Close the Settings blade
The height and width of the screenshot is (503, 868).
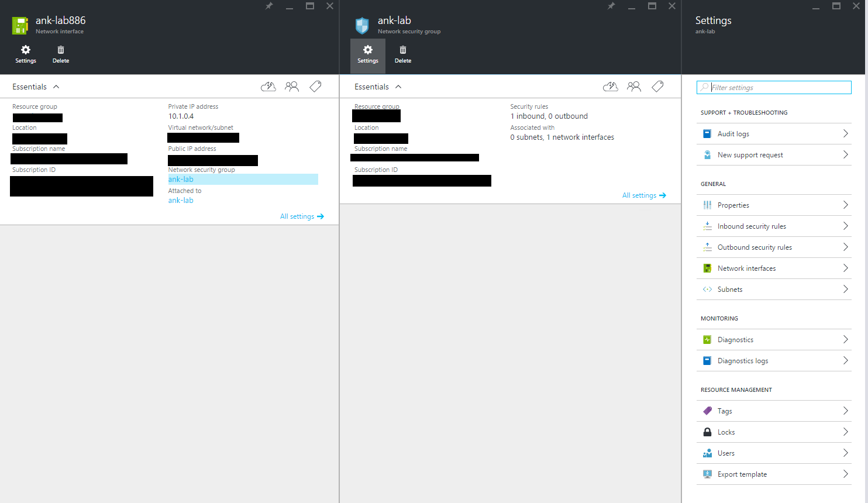856,6
